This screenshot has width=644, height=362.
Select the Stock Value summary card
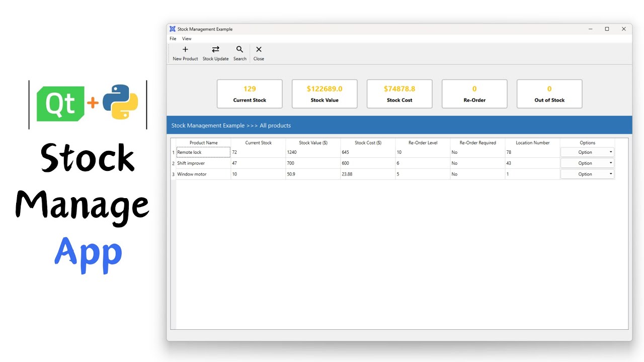pyautogui.click(x=325, y=94)
